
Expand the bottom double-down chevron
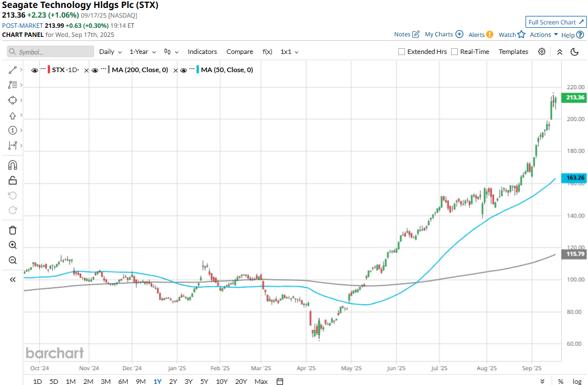(x=542, y=381)
